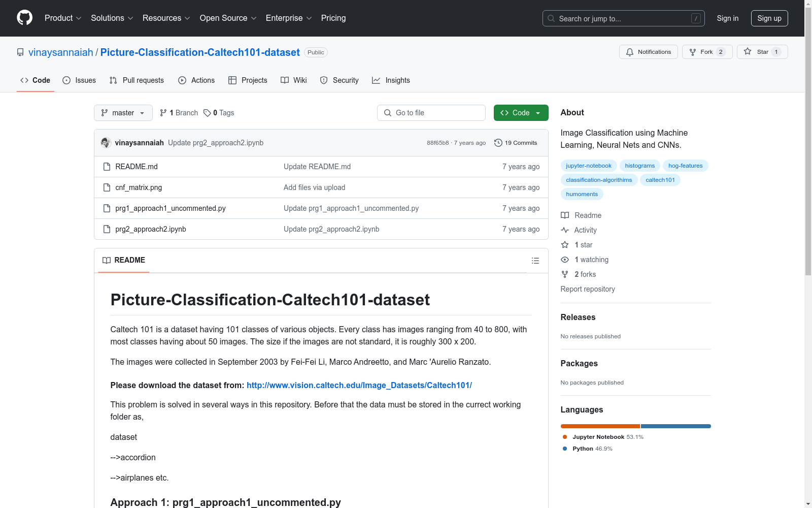812x508 pixels.
Task: Click the repository icon beside vinaysannaiah
Action: pyautogui.click(x=20, y=52)
